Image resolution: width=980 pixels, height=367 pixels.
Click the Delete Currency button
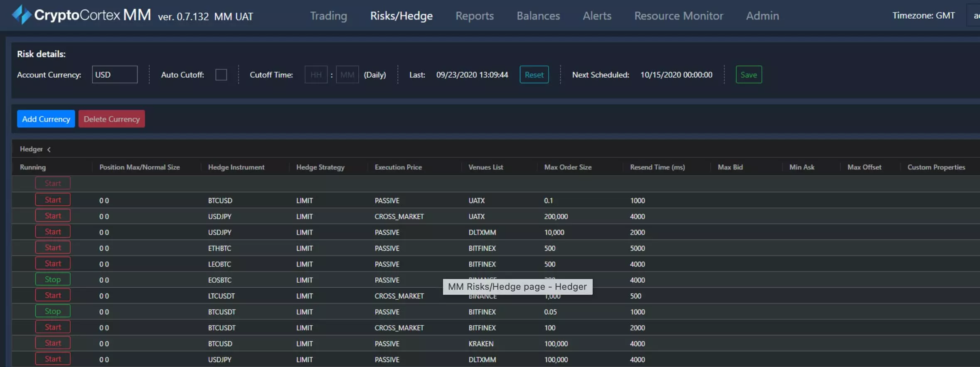click(x=112, y=119)
